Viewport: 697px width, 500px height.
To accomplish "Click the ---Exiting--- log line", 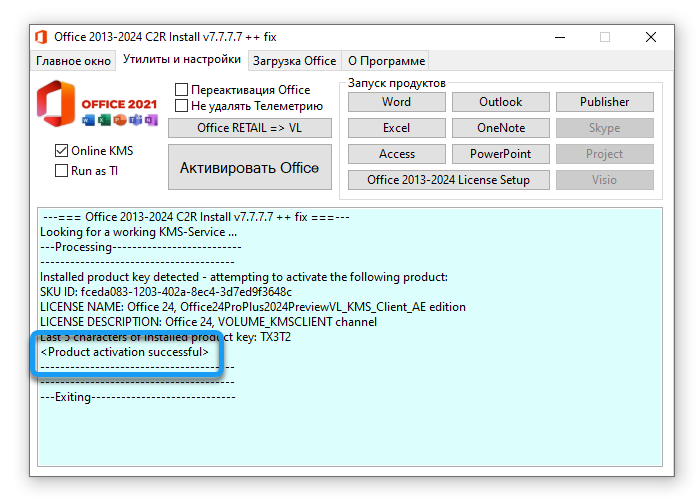I will coord(137,397).
